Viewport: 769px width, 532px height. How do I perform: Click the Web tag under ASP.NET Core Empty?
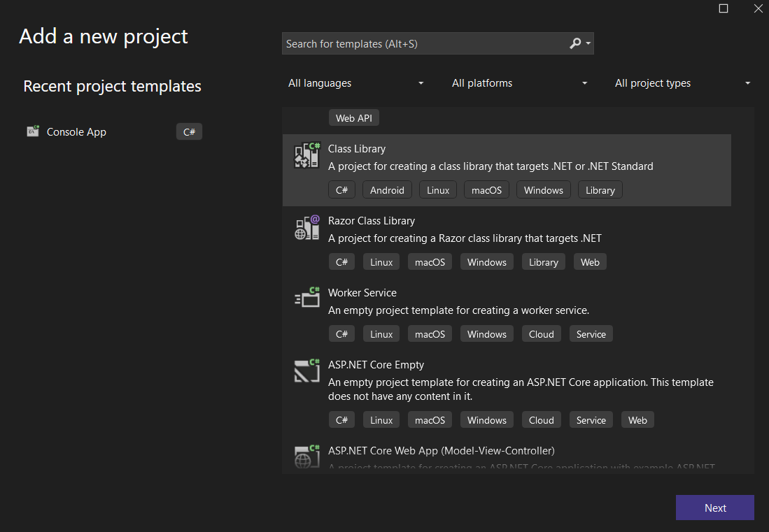click(x=637, y=420)
